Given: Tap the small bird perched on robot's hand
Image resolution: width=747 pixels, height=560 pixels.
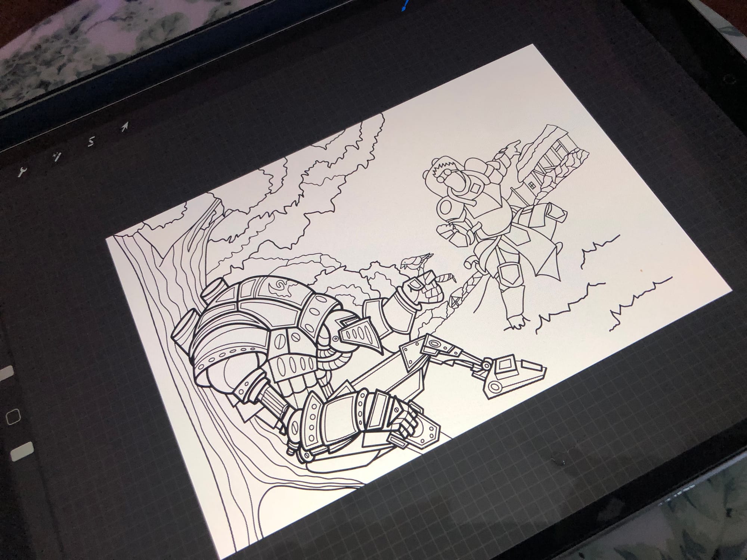Looking at the screenshot, I should tap(416, 261).
